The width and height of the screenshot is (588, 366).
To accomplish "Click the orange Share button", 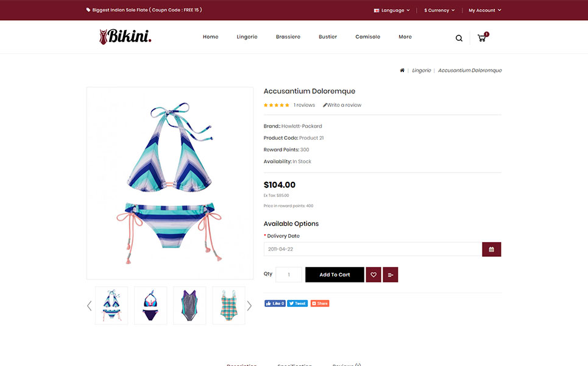I will pos(320,303).
